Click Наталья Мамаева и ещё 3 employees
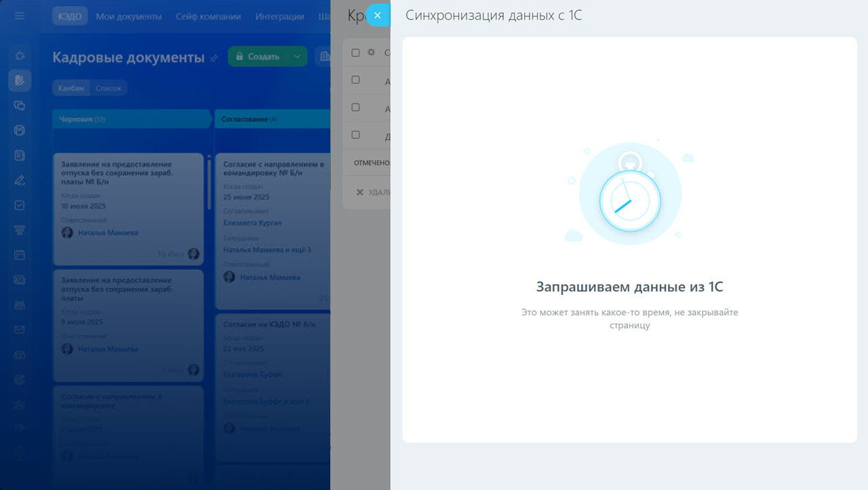This screenshot has height=490, width=868. 267,249
